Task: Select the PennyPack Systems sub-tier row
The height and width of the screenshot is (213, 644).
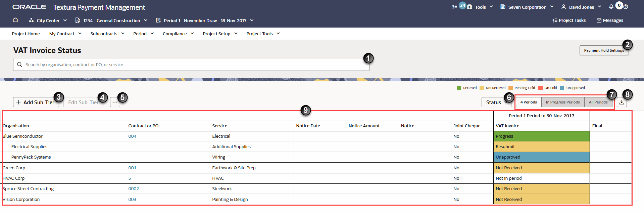Action: pos(31,157)
